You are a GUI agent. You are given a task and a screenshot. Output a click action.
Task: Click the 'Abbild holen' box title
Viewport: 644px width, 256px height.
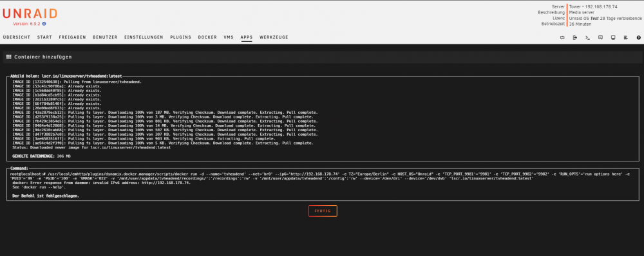pyautogui.click(x=66, y=77)
